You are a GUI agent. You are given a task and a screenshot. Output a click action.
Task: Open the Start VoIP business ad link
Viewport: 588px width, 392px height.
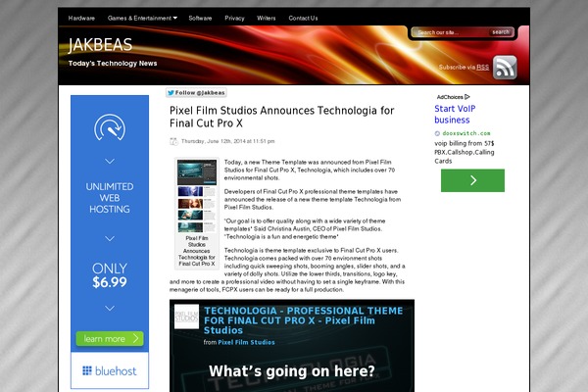click(x=455, y=114)
